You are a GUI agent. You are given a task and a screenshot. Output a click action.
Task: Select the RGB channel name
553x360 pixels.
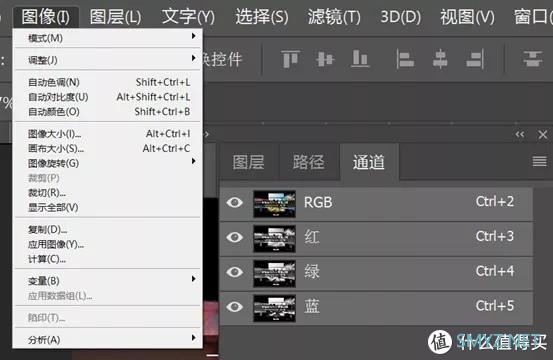[318, 202]
